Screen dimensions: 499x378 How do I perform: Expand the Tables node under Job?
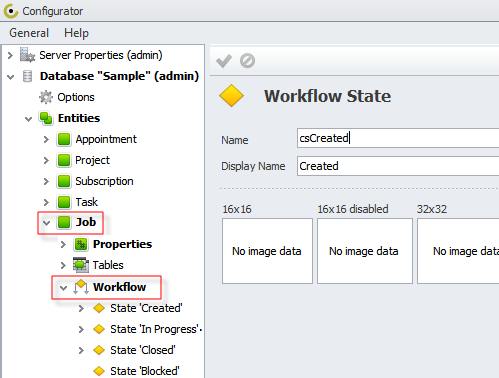coord(63,265)
